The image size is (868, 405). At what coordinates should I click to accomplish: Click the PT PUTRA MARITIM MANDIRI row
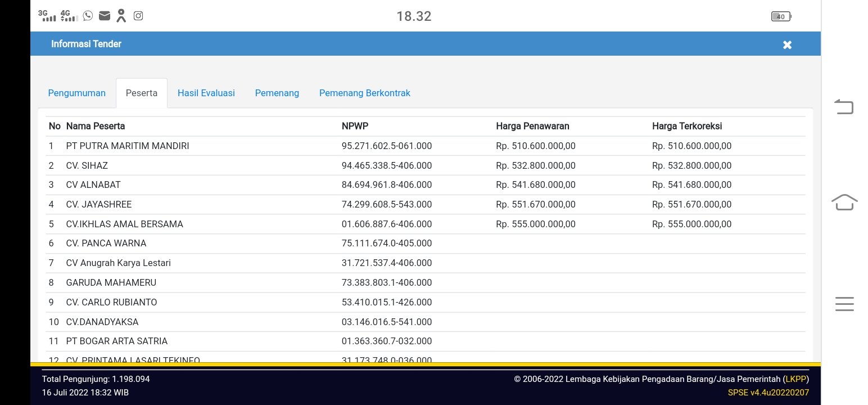pyautogui.click(x=128, y=146)
